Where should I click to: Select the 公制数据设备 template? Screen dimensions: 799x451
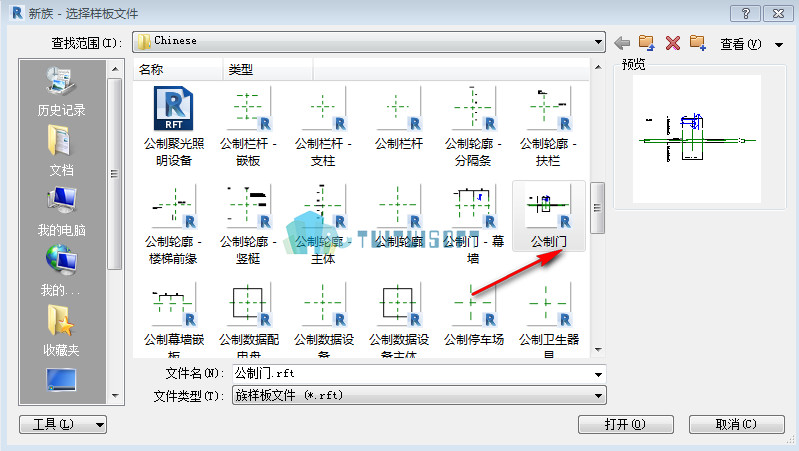(324, 320)
